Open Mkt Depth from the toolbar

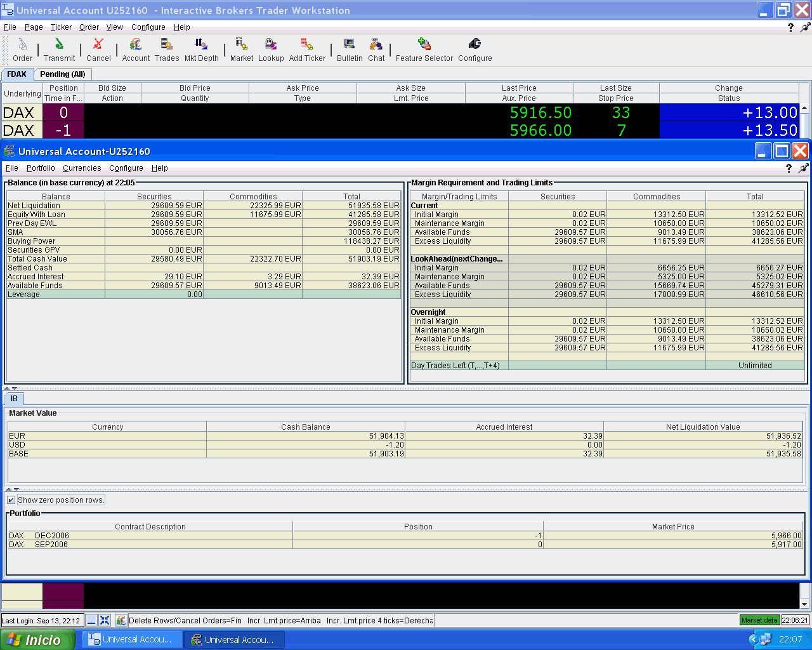pyautogui.click(x=201, y=50)
